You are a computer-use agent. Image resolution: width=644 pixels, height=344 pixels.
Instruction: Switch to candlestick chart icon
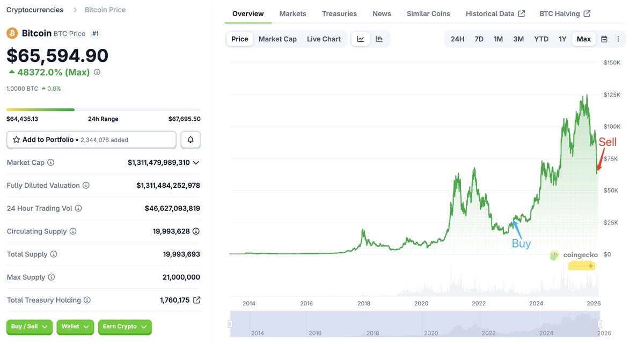click(x=379, y=39)
